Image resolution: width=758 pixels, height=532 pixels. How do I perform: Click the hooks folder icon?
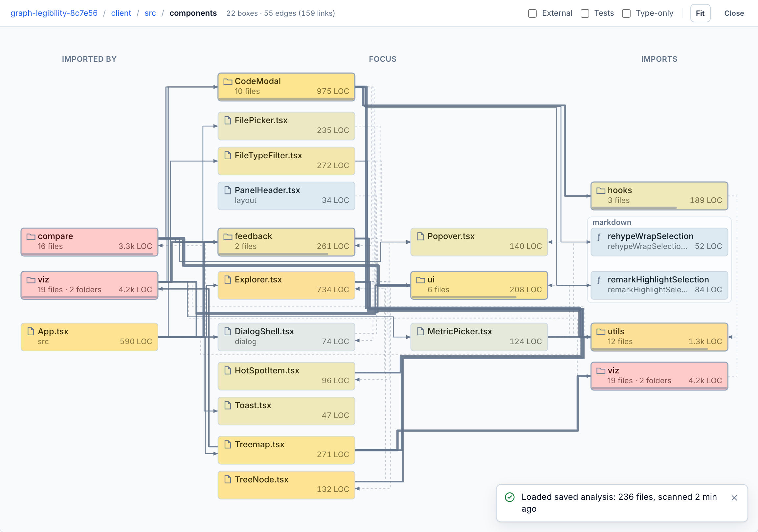tap(601, 190)
